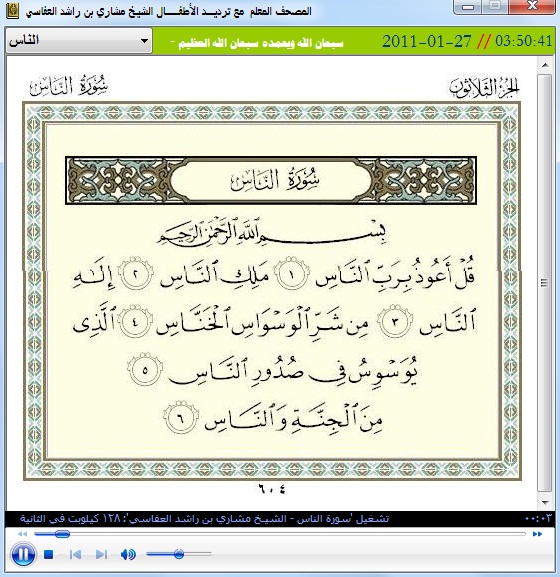This screenshot has width=560, height=577.
Task: Click the dropdown arrow next to الناس
Action: pyautogui.click(x=144, y=41)
